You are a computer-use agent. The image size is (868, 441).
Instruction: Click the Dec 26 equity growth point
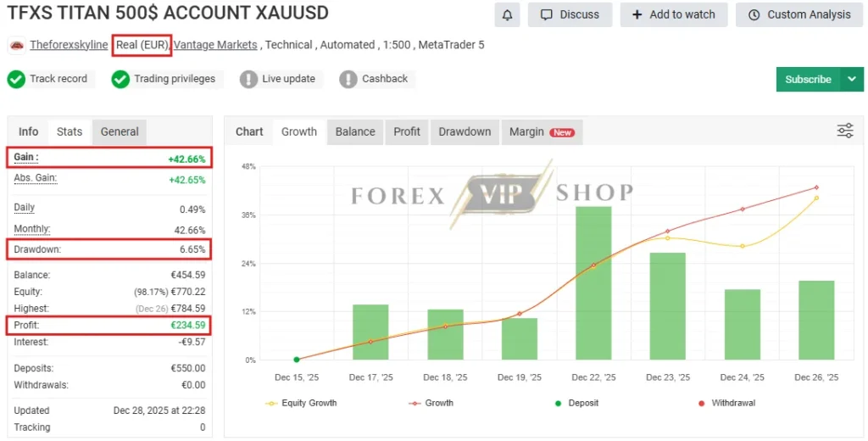816,198
